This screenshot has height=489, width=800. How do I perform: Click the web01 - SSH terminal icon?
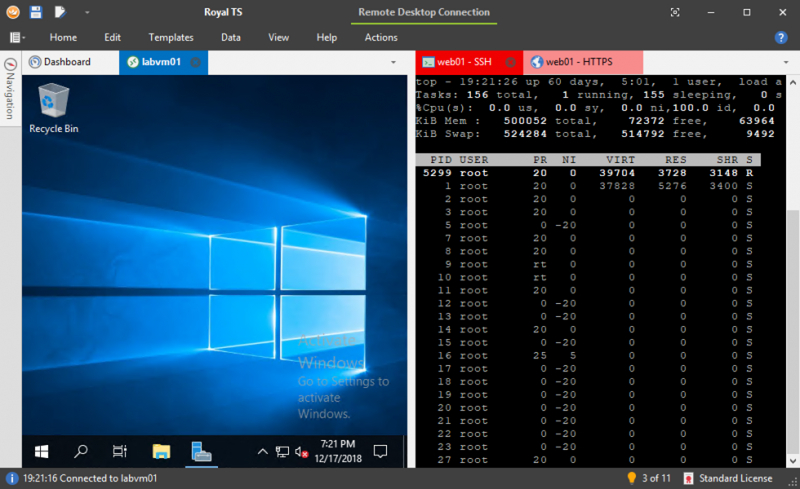coord(428,62)
